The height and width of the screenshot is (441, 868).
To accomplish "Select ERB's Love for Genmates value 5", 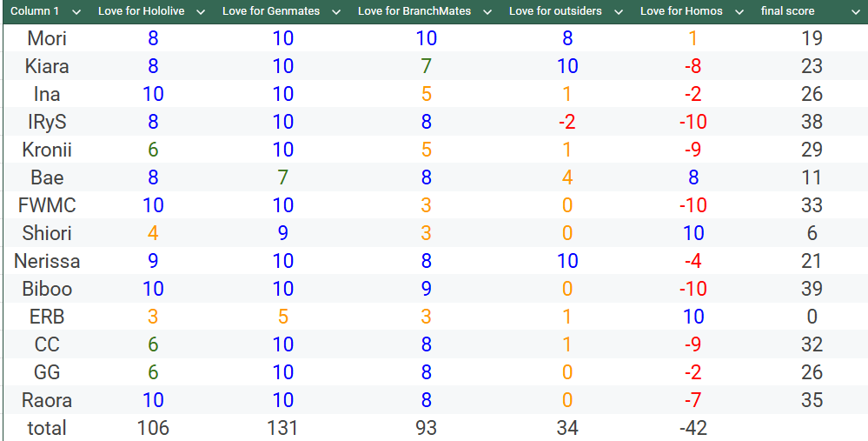I will [283, 317].
